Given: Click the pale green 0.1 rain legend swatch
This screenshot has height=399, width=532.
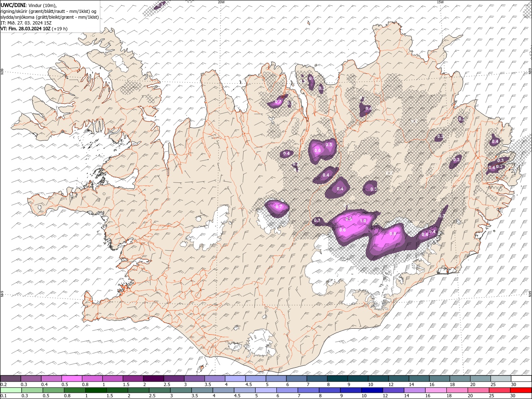Looking at the screenshot, I should point(11,390).
